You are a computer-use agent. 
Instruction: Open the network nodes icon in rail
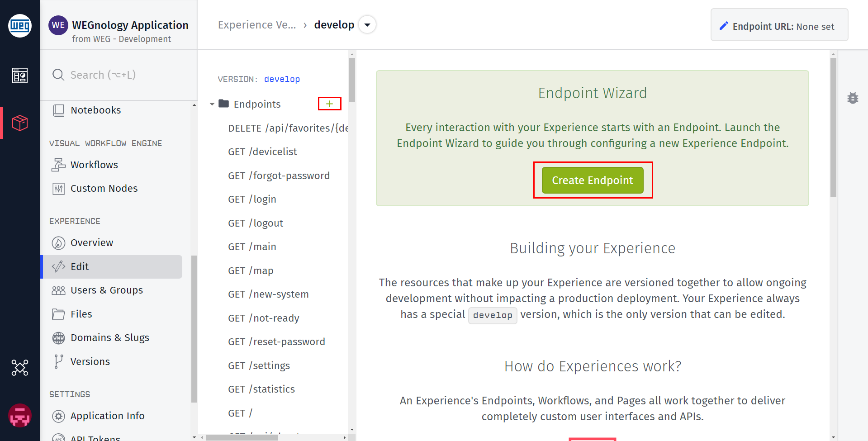coord(20,368)
